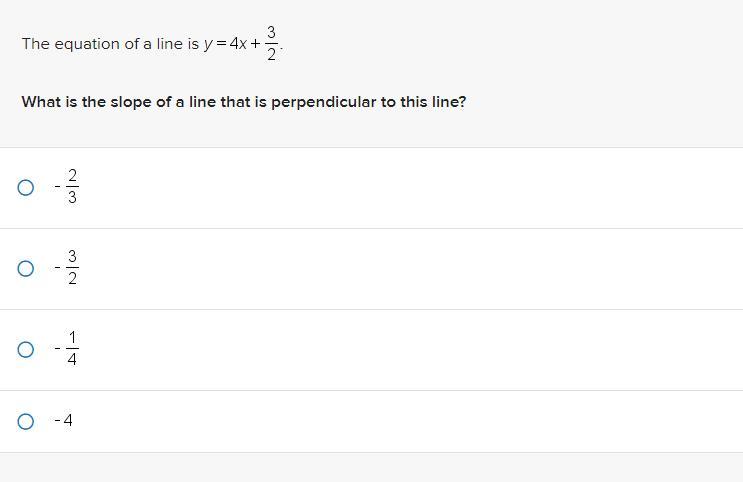Screen dimensions: 743x482
Task: Click the -2/3 fraction answer label
Action: pyautogui.click(x=66, y=187)
